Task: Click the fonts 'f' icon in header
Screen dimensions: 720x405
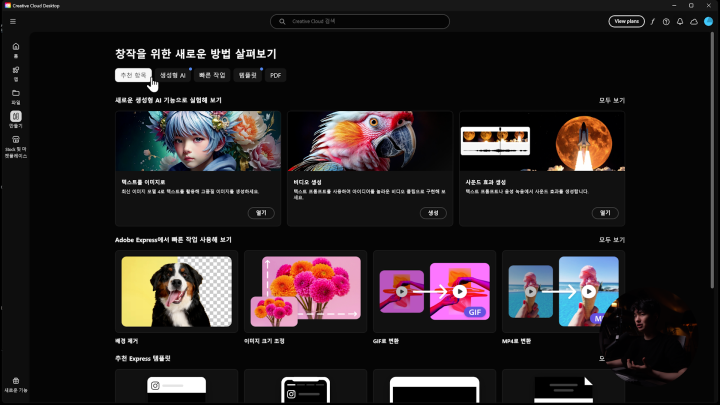Action: pyautogui.click(x=653, y=21)
